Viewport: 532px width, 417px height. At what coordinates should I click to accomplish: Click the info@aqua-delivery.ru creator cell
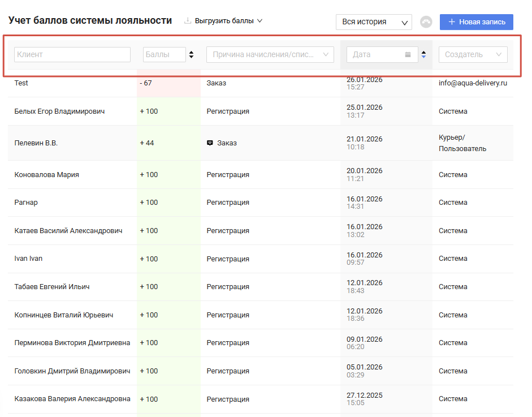click(x=473, y=83)
